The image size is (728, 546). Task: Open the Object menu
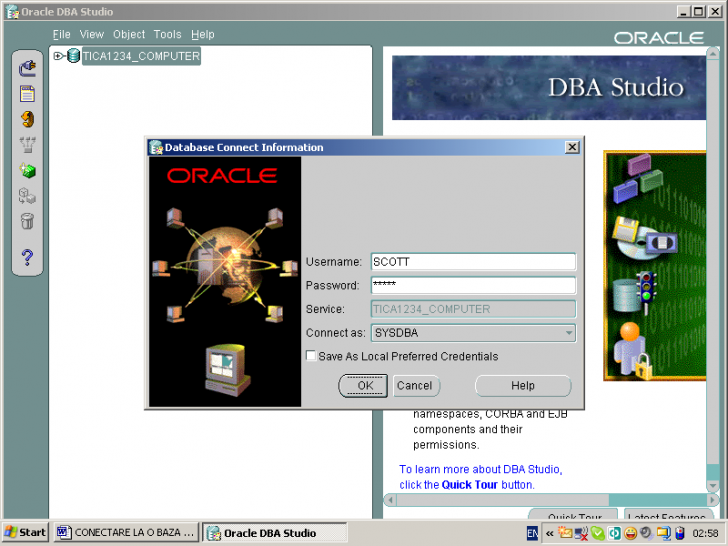click(x=129, y=34)
